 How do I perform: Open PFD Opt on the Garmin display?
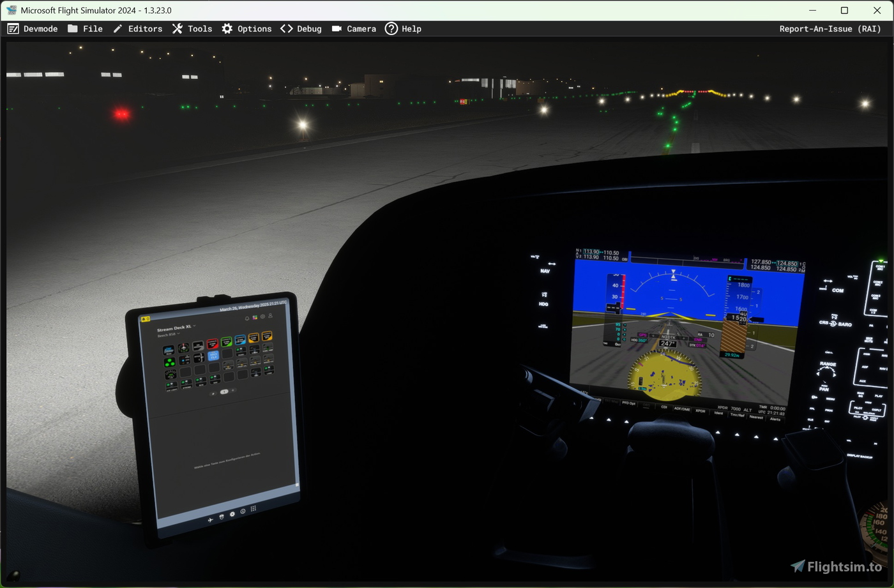pyautogui.click(x=629, y=403)
